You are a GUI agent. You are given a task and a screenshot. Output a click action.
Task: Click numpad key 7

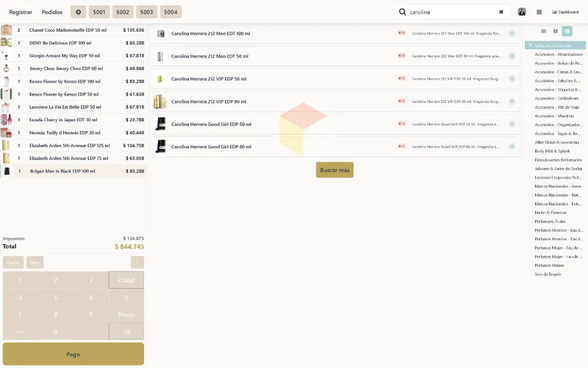coord(20,315)
